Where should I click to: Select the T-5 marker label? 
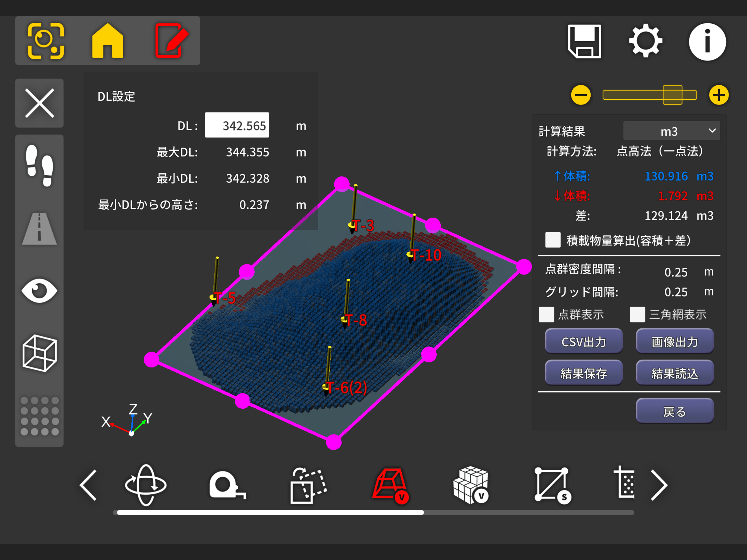(224, 298)
